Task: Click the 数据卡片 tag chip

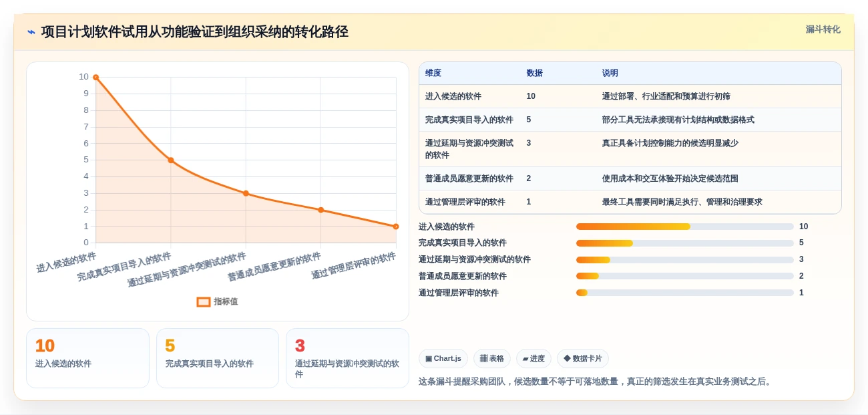Action: pos(583,358)
